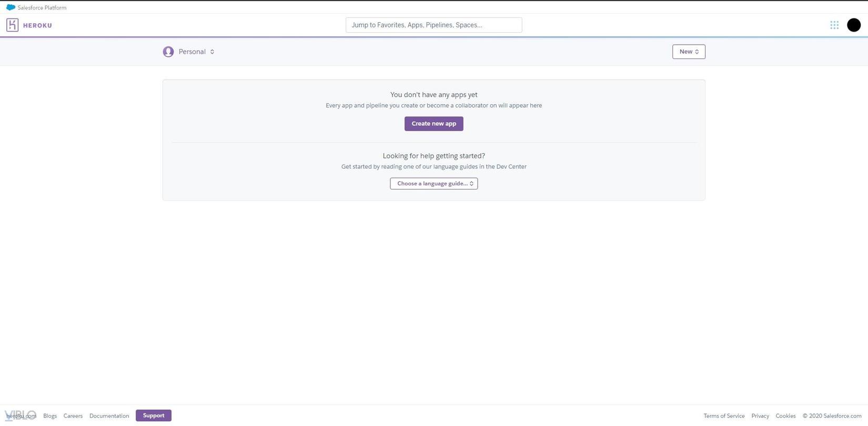Open the Cookies footer link
Screen dimensions: 868x426
tap(785, 416)
